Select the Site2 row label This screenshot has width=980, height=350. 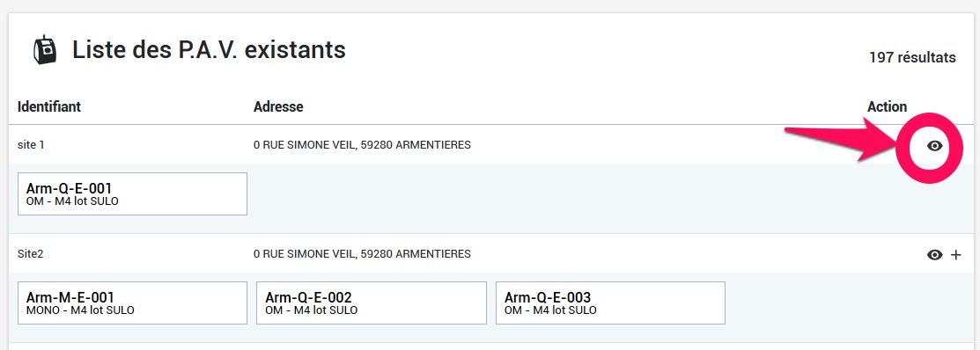[31, 254]
